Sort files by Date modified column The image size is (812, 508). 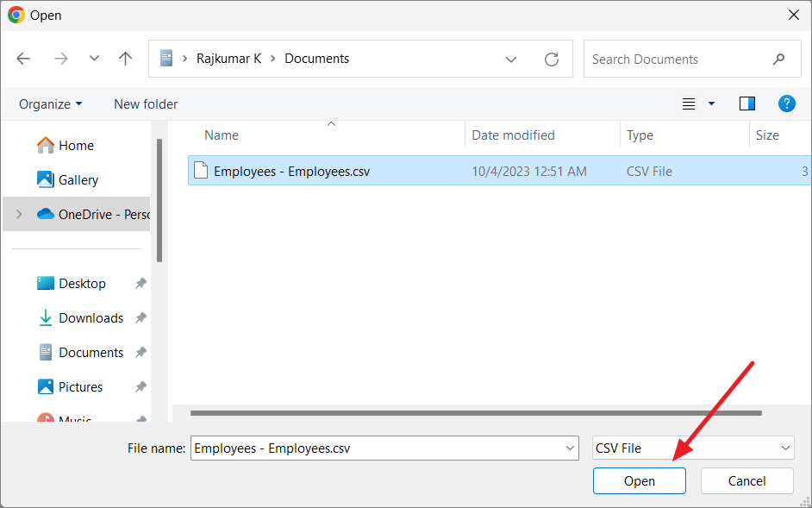tap(513, 135)
